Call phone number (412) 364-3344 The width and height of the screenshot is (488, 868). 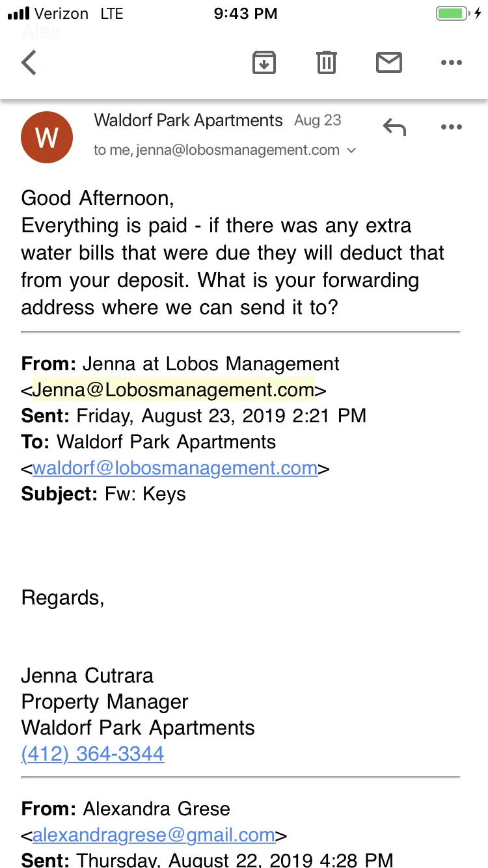(x=92, y=753)
